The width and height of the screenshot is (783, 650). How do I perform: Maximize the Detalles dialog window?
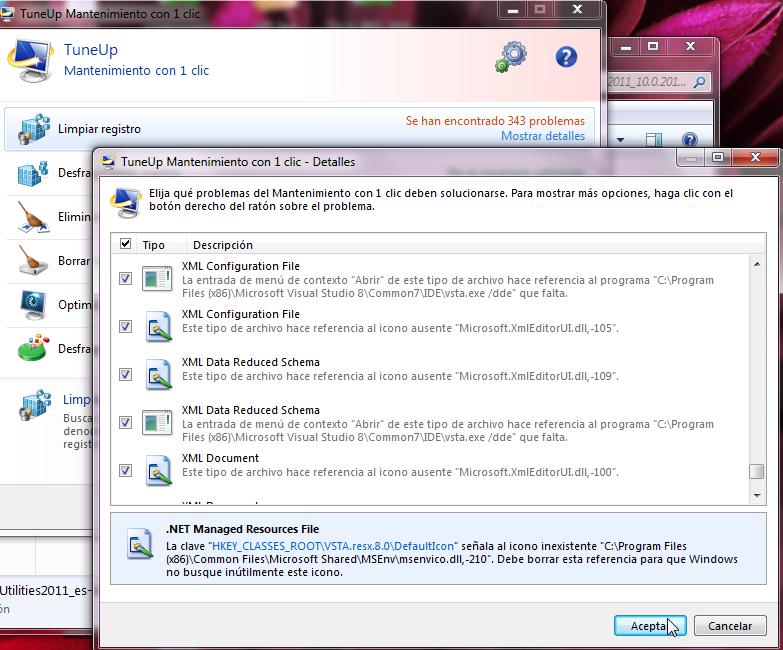pos(718,158)
